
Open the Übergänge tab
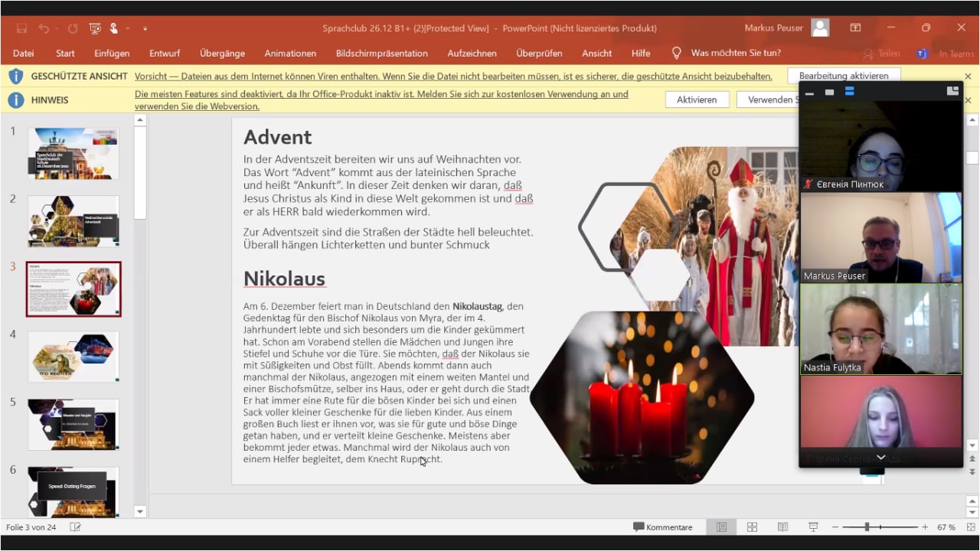pyautogui.click(x=222, y=54)
